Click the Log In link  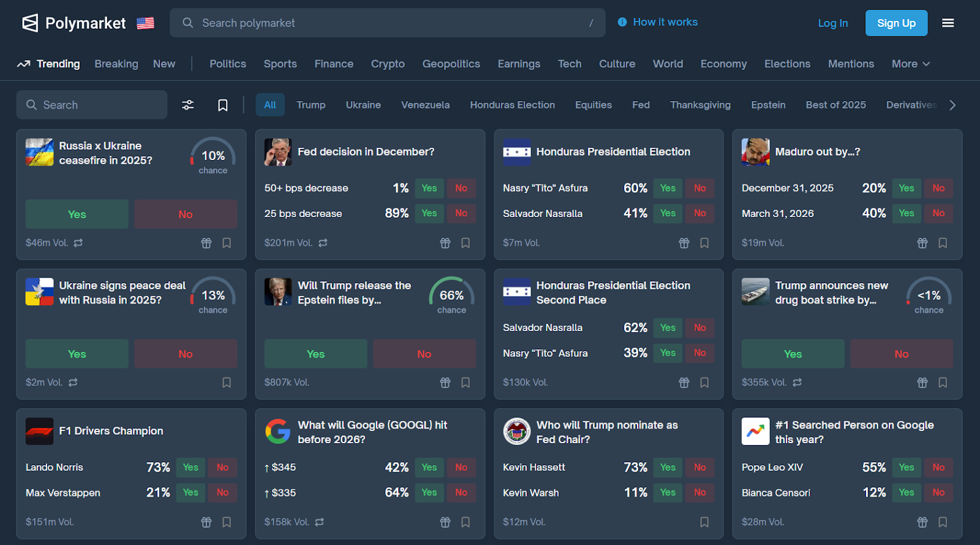pos(833,23)
